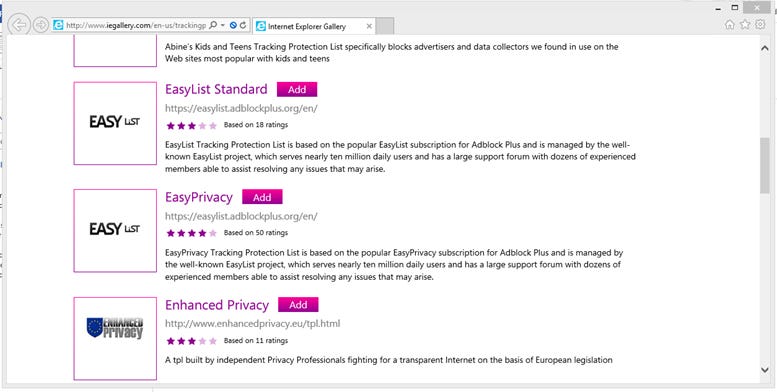Click the EasyList Standard adblockplus URL
Viewport: 777px width, 392px height.
(241, 109)
